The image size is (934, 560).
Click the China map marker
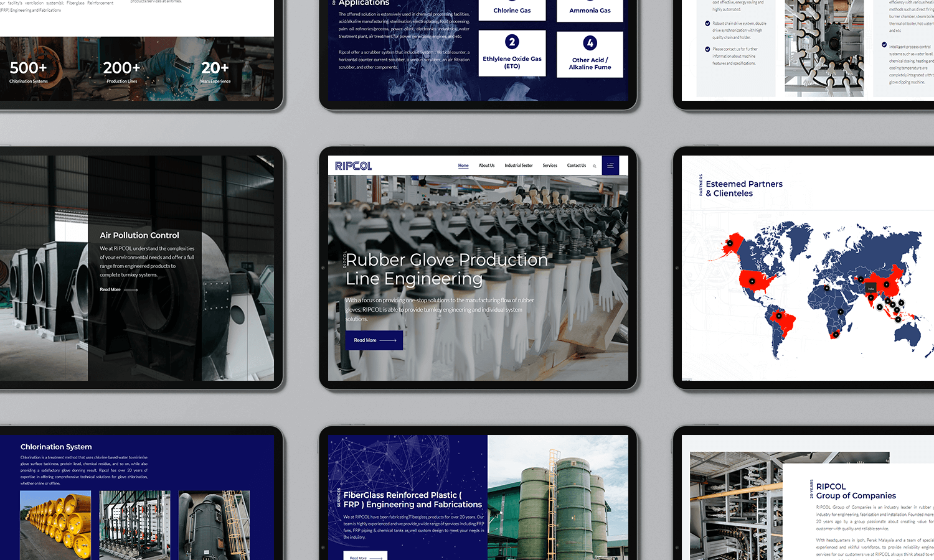point(887,284)
